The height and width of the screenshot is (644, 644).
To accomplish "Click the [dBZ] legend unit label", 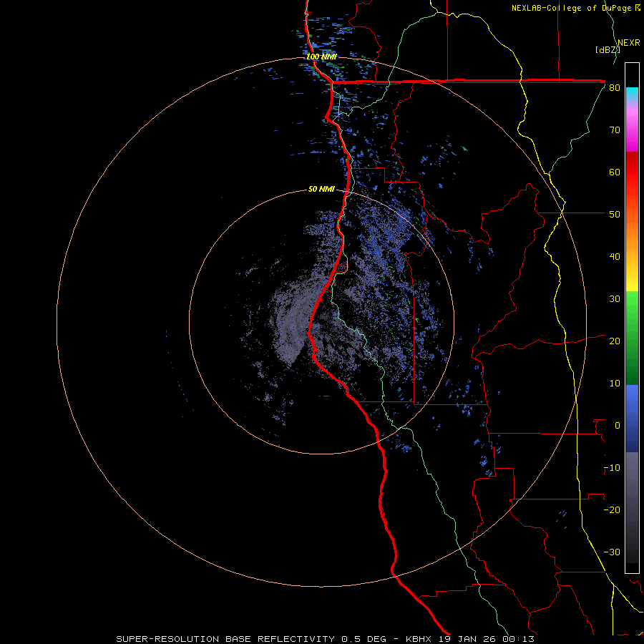I will 608,50.
